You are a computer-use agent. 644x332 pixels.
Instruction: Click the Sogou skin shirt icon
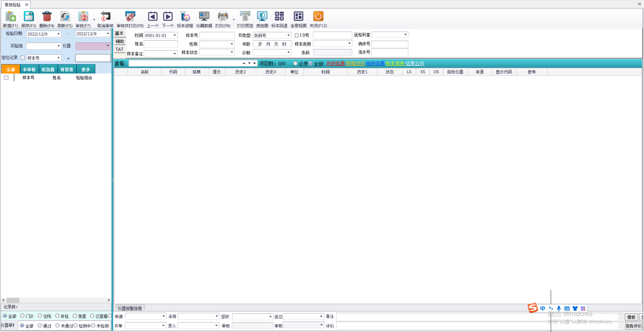pyautogui.click(x=575, y=308)
